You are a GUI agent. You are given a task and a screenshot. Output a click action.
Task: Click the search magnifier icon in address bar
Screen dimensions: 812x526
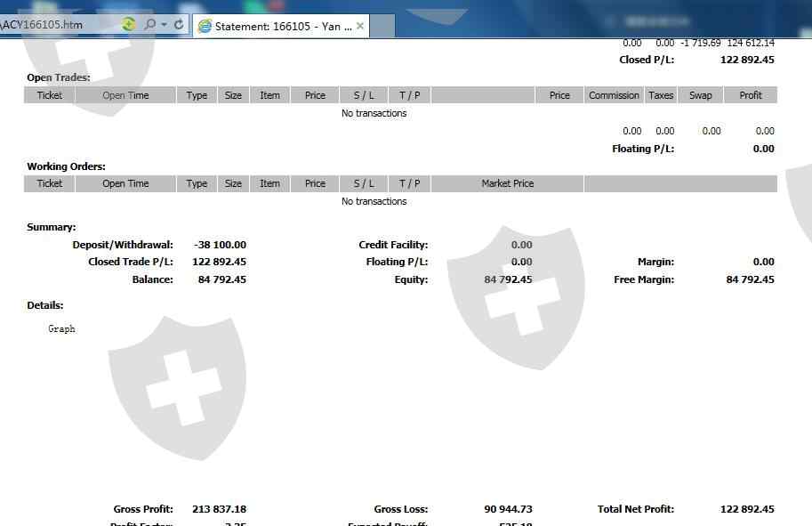click(x=149, y=25)
